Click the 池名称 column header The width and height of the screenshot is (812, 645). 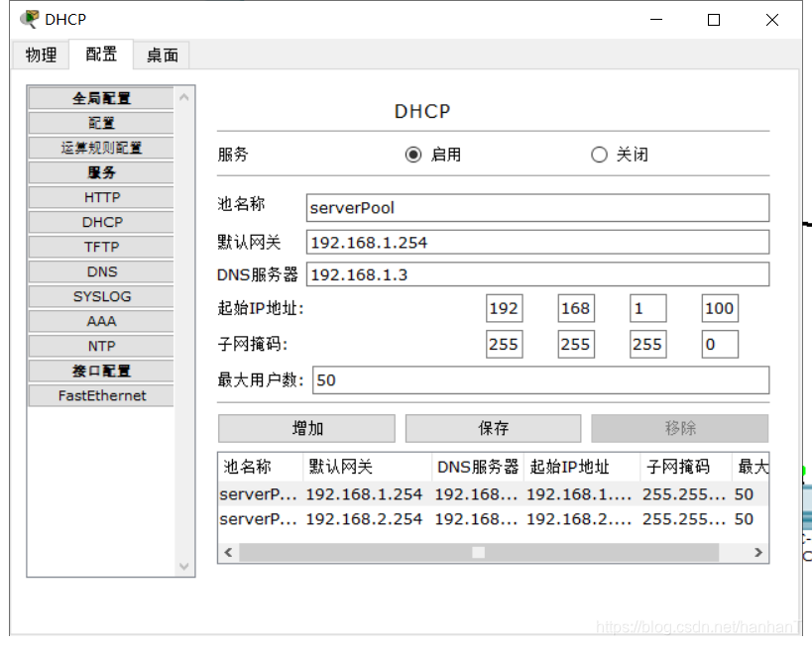pyautogui.click(x=261, y=467)
